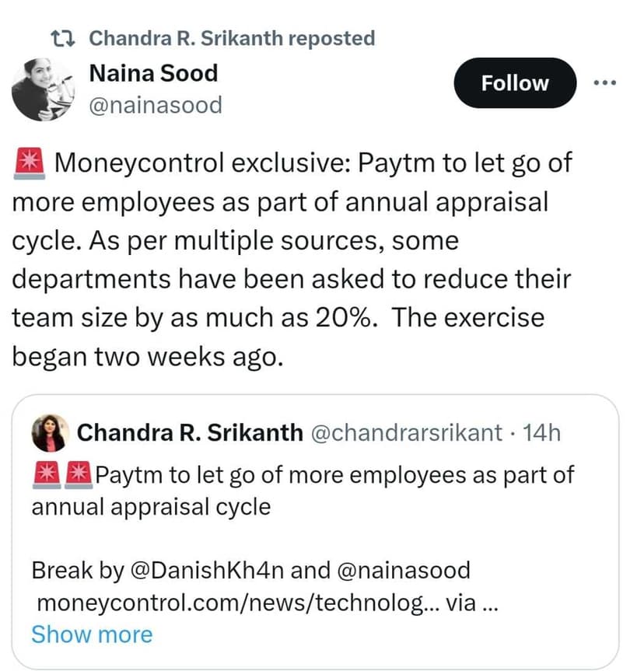
Task: Click the @chandrarsrikant handle
Action: (x=407, y=433)
